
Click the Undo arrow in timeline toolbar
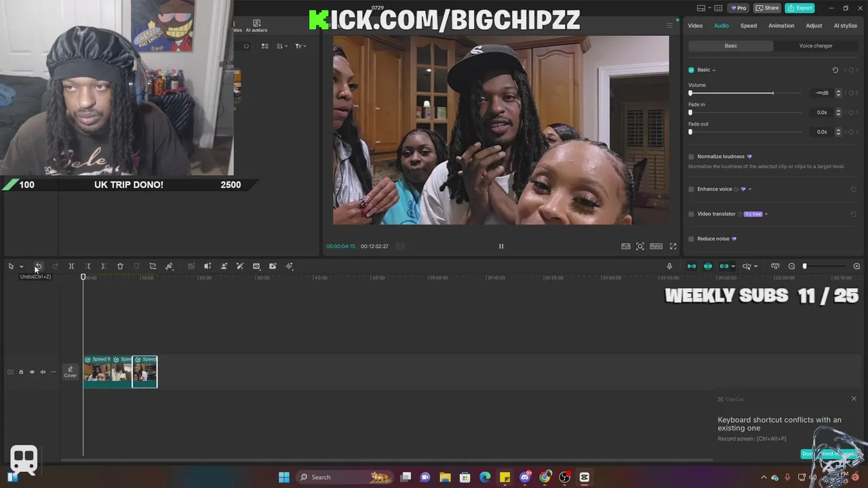[39, 266]
